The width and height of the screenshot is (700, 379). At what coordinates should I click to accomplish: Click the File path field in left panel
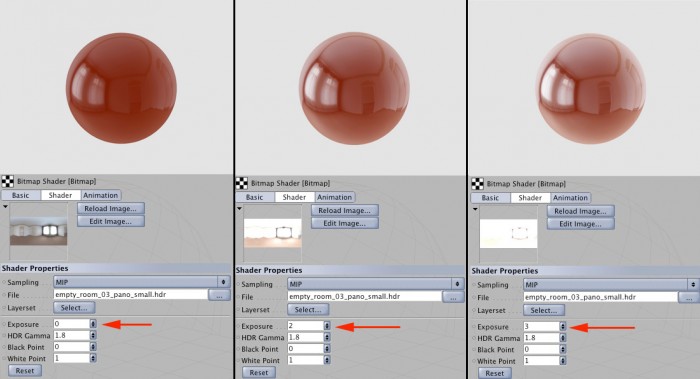[130, 295]
